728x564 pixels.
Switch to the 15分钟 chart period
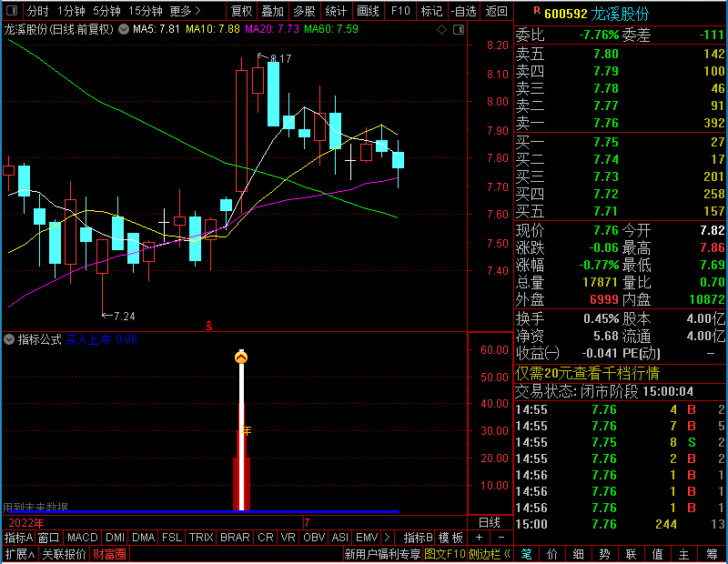(146, 11)
